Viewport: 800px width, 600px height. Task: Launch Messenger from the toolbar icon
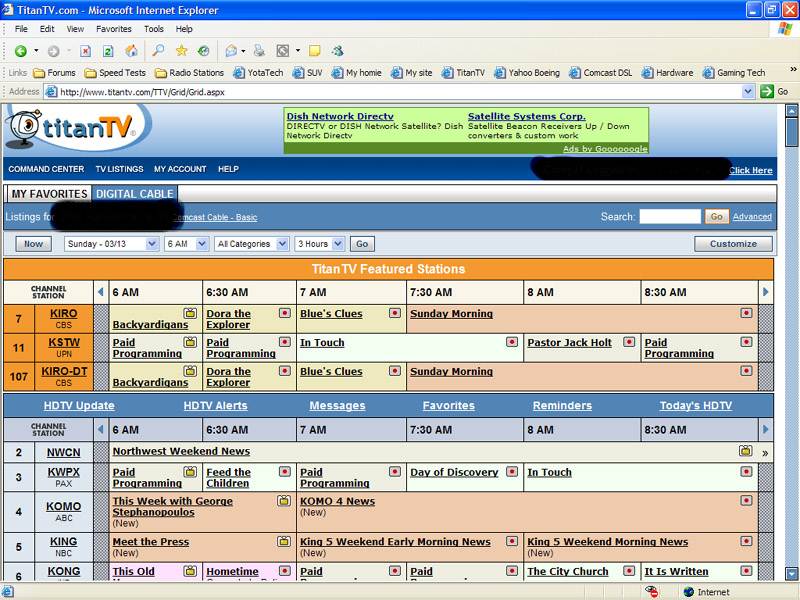point(338,51)
